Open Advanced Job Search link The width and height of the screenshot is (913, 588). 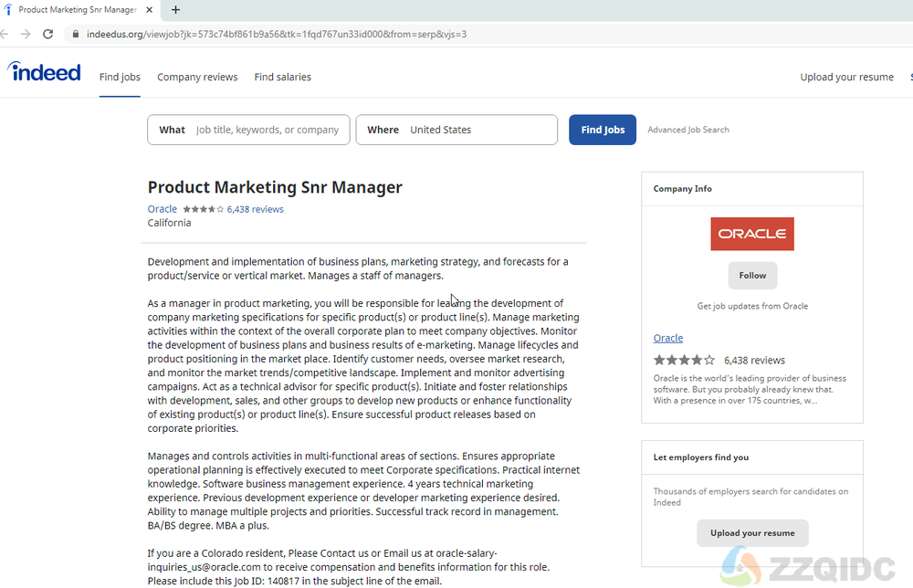[688, 130]
